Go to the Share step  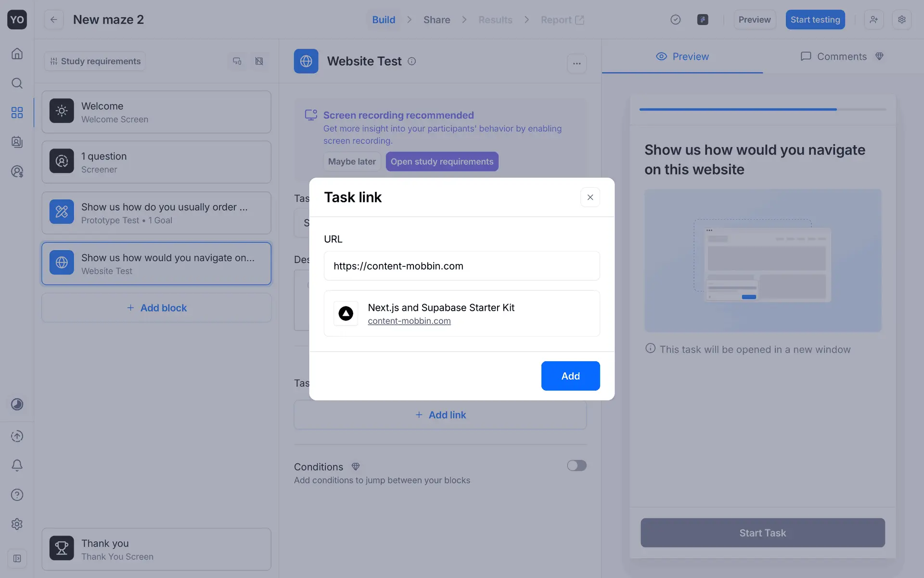tap(436, 20)
